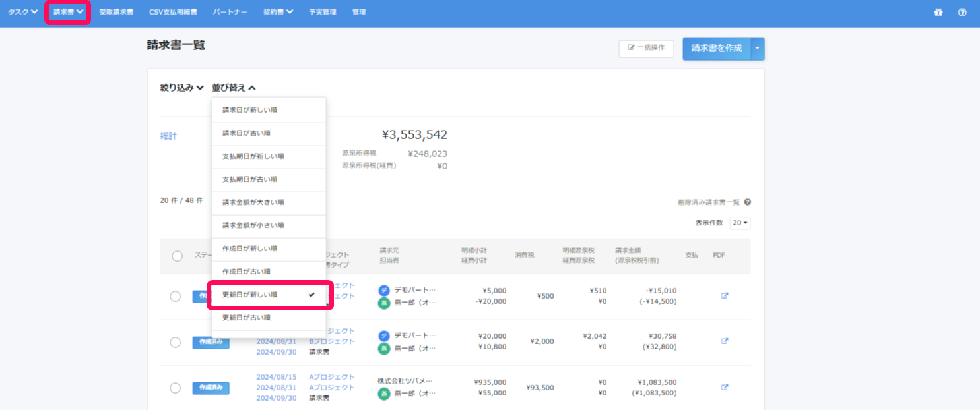Screen dimensions: 980x410
Task: Open 2024/08/15 date link in ¥1,083,500 row
Action: pos(277,377)
